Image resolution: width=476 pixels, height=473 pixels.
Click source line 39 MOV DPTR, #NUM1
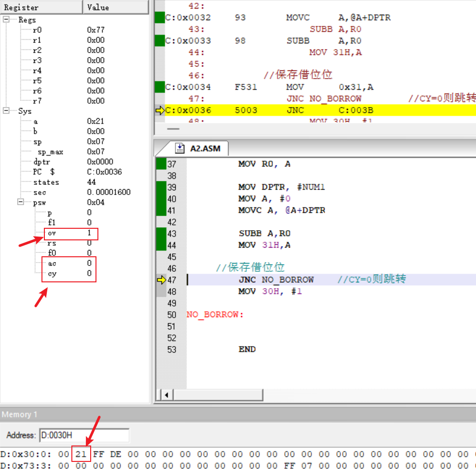282,187
